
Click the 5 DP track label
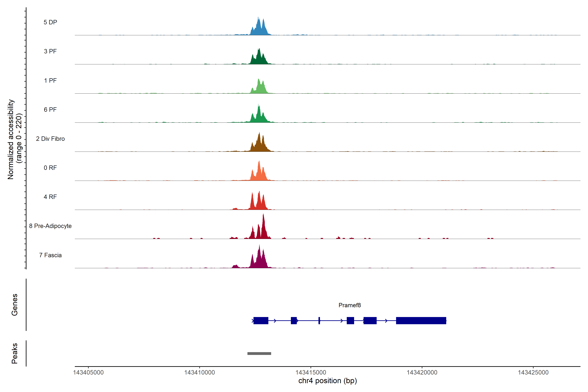(x=50, y=22)
